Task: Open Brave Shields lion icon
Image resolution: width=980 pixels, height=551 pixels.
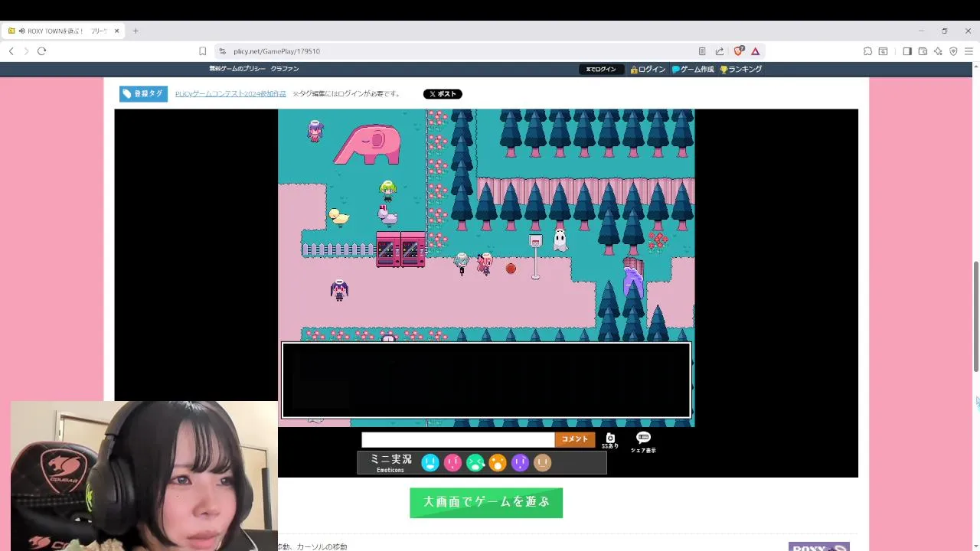Action: (x=738, y=51)
